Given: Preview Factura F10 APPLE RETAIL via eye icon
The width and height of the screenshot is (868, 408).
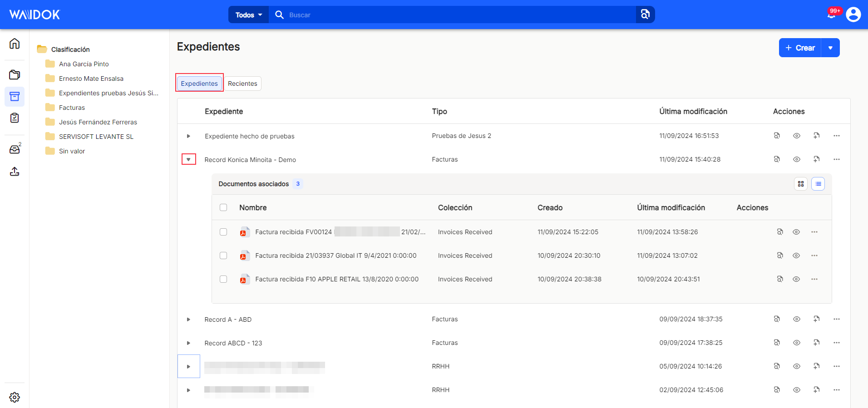Looking at the screenshot, I should tap(796, 279).
